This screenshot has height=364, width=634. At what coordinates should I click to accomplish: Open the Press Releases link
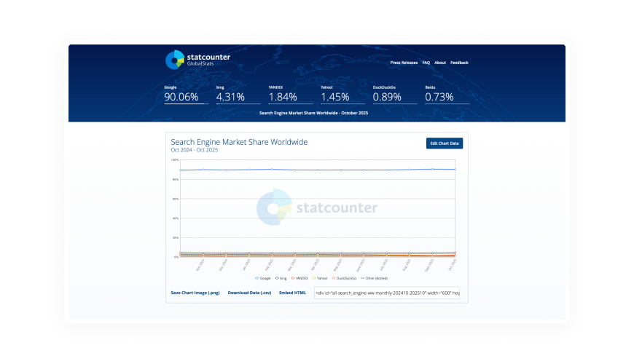(x=404, y=63)
